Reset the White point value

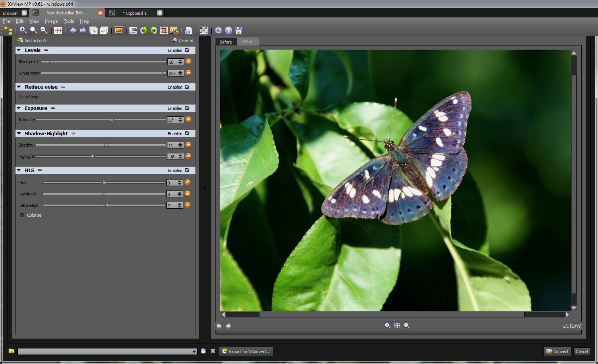point(188,73)
